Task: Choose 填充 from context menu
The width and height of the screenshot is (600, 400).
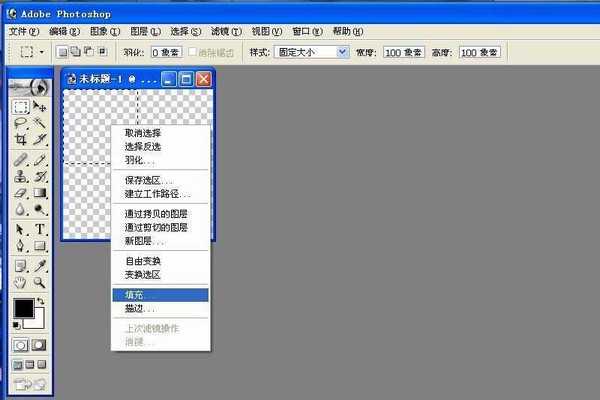Action: [x=160, y=295]
